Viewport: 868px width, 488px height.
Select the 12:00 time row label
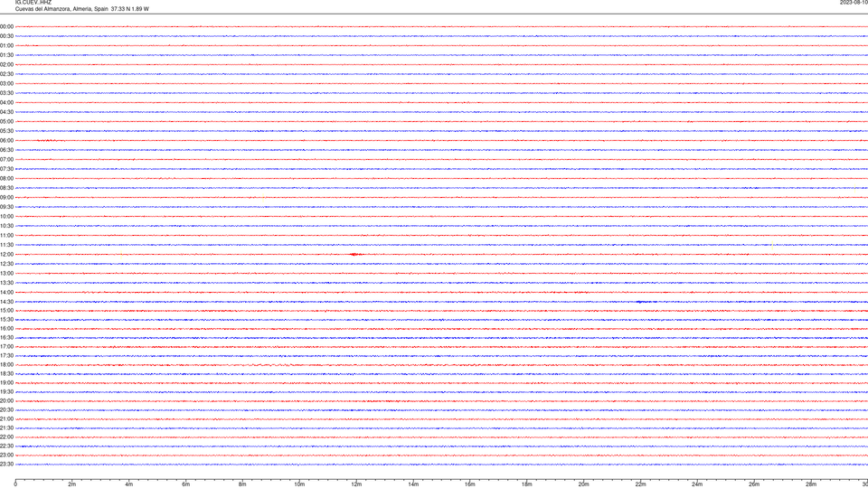pyautogui.click(x=6, y=255)
